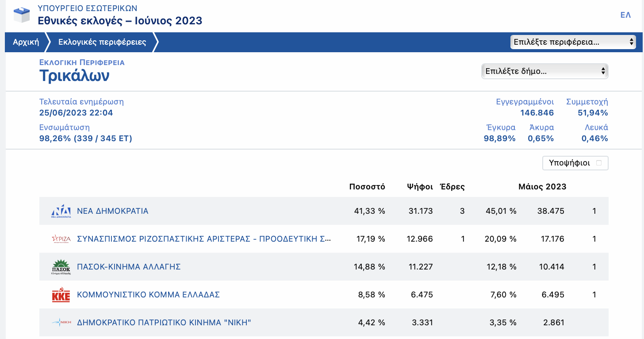Click the ΥΠΟΥΡΓΕΙΟ ΕΣΩΤΕΡΙΚΩΝ header text
Viewport: 644px width, 339px height.
tap(88, 8)
